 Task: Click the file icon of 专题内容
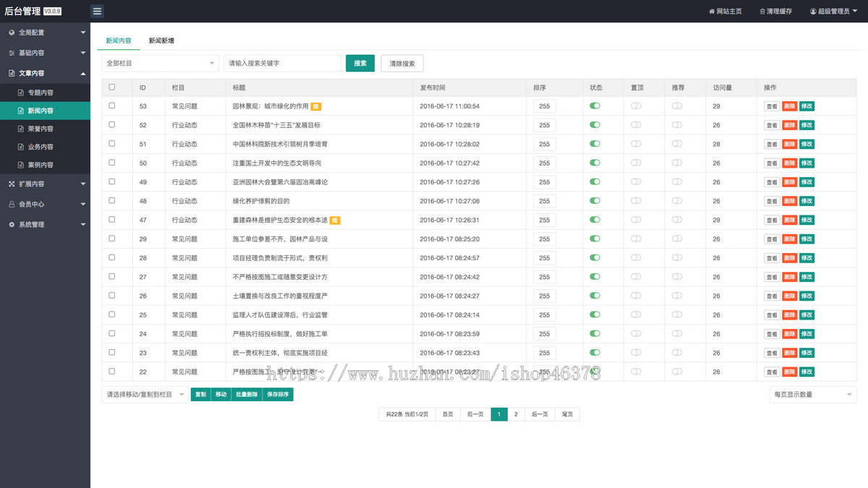pyautogui.click(x=21, y=93)
